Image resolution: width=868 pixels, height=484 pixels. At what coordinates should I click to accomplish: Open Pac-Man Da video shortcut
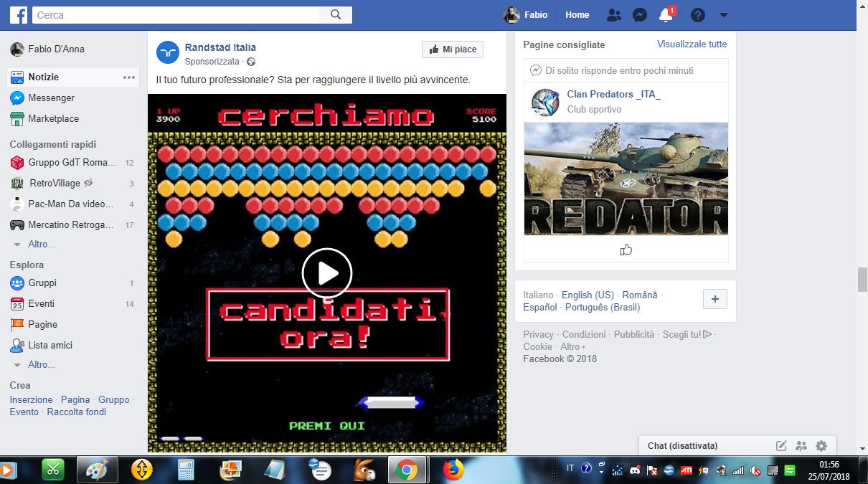click(x=72, y=204)
